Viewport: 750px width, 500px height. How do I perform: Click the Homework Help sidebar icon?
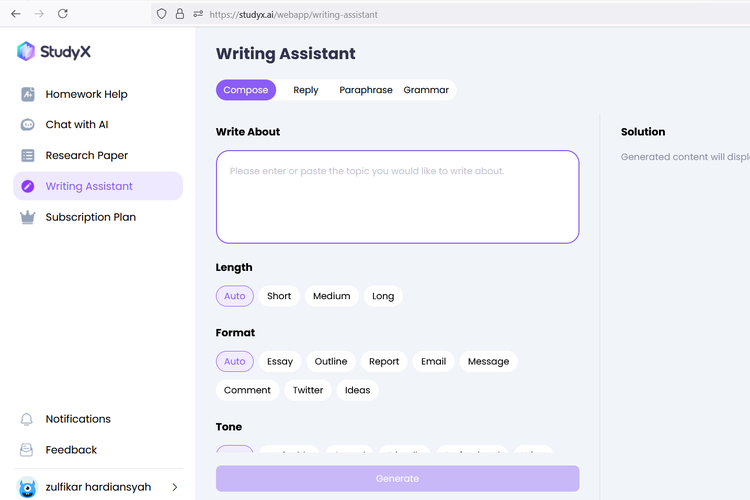pyautogui.click(x=28, y=94)
